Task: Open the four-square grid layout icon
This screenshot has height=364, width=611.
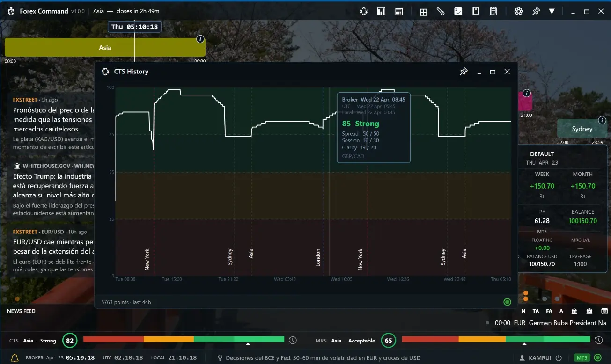Action: point(423,12)
